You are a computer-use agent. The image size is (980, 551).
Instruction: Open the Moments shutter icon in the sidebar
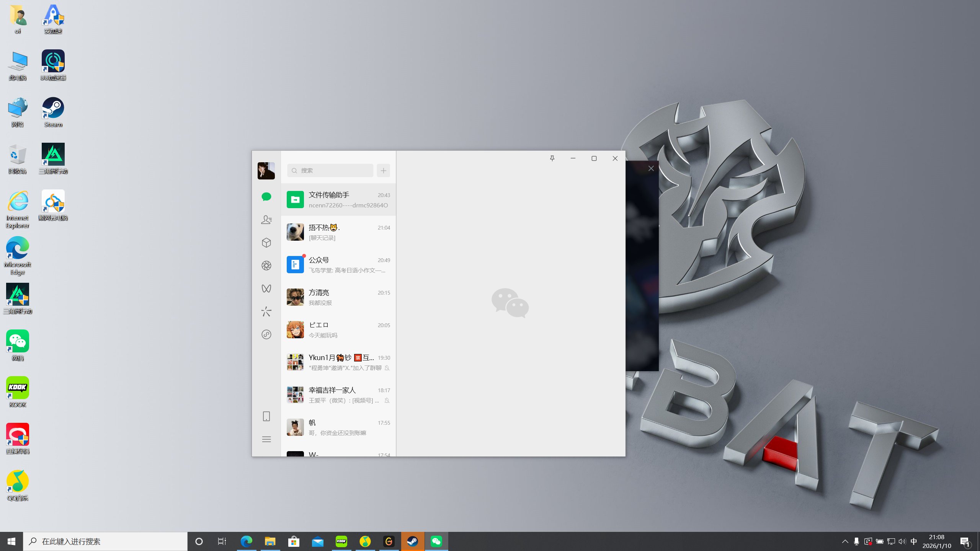coord(266,266)
